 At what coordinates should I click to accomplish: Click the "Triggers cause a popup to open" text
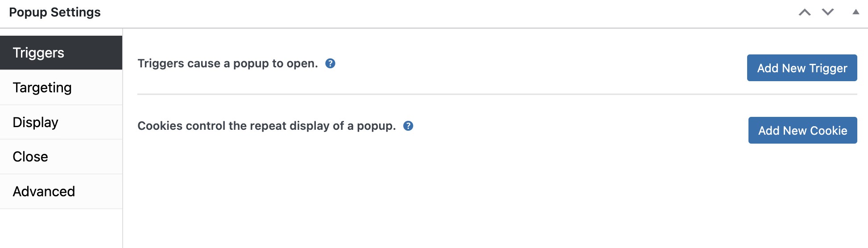tap(227, 63)
